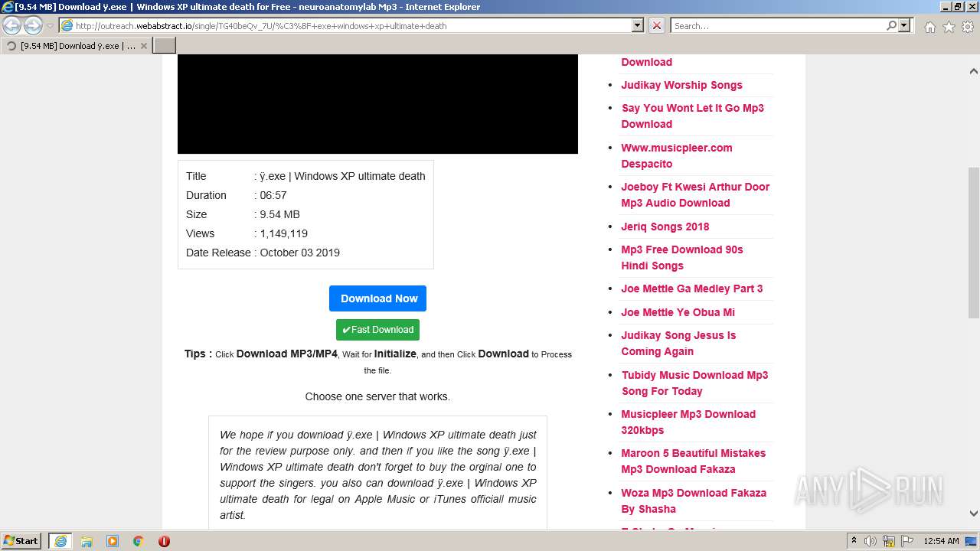Click the vertical scrollbar thumb
The width and height of the screenshot is (980, 551).
coord(973,242)
